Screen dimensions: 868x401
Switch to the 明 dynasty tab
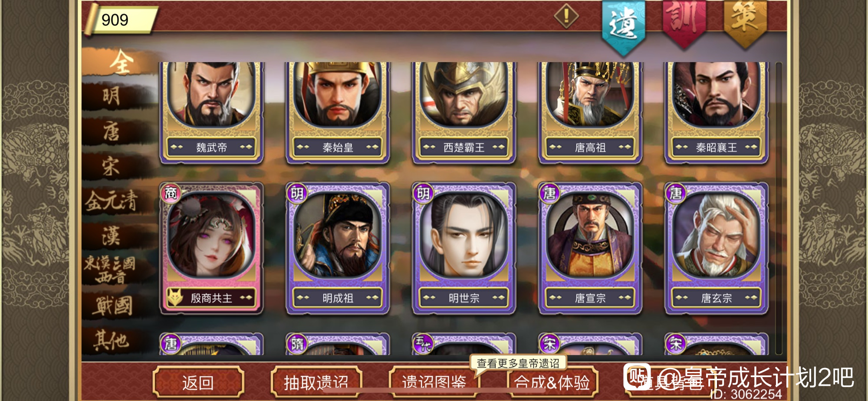112,96
